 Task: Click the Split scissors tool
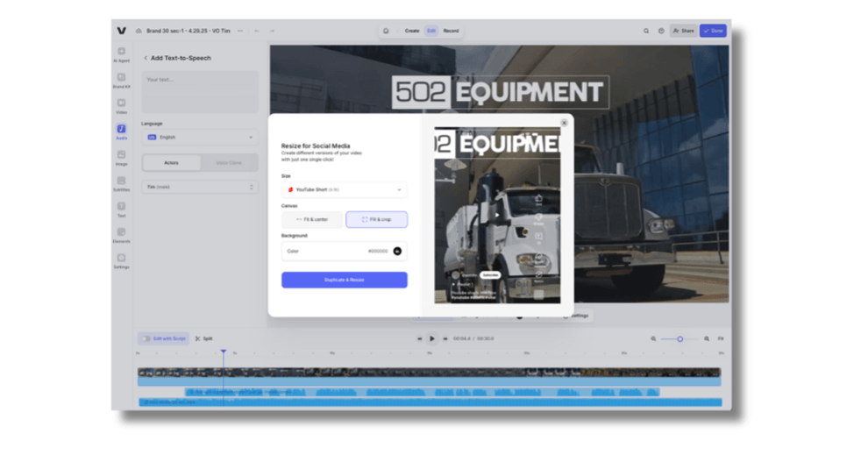click(203, 338)
